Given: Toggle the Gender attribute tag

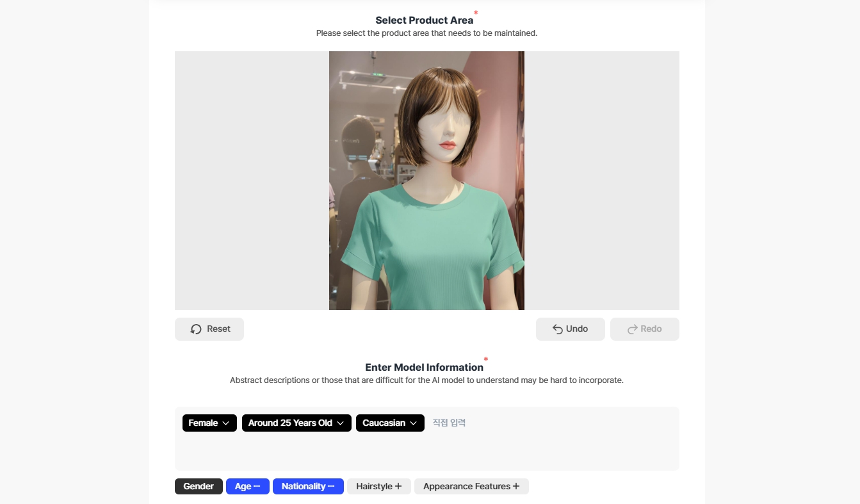Looking at the screenshot, I should click(199, 486).
